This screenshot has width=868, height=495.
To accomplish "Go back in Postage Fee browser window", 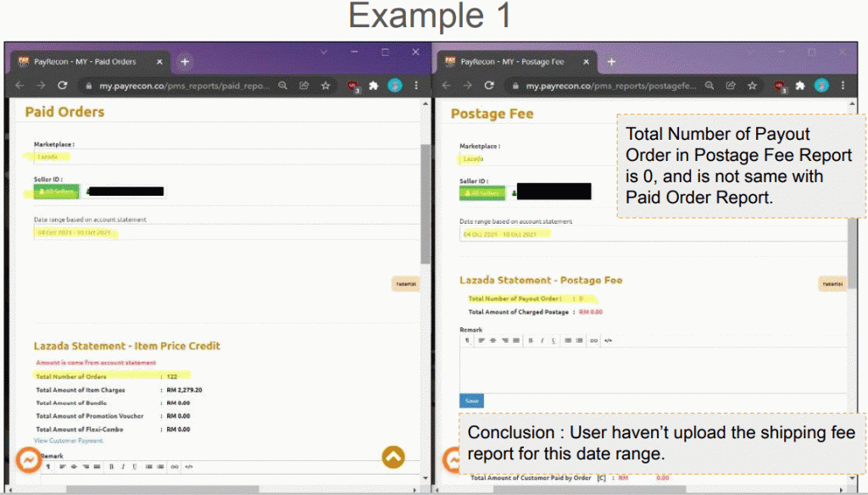I will pyautogui.click(x=447, y=86).
